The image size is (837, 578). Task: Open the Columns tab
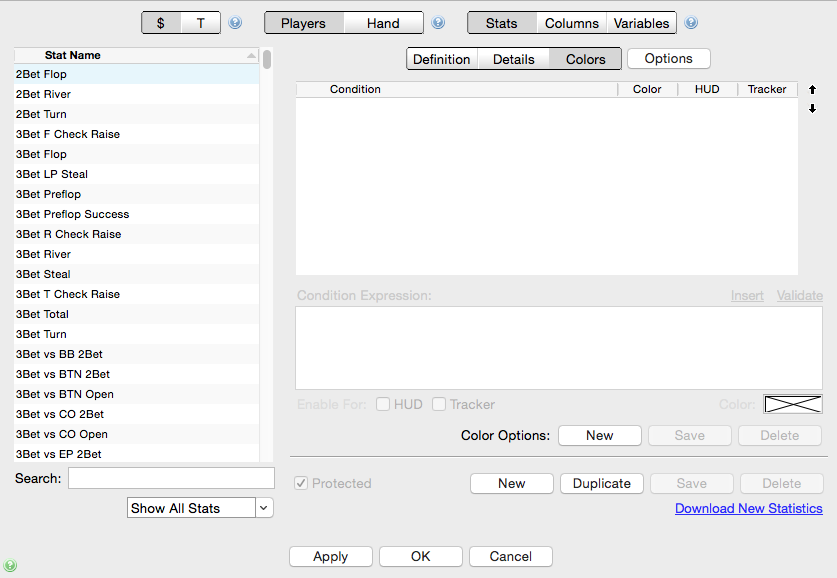572,23
